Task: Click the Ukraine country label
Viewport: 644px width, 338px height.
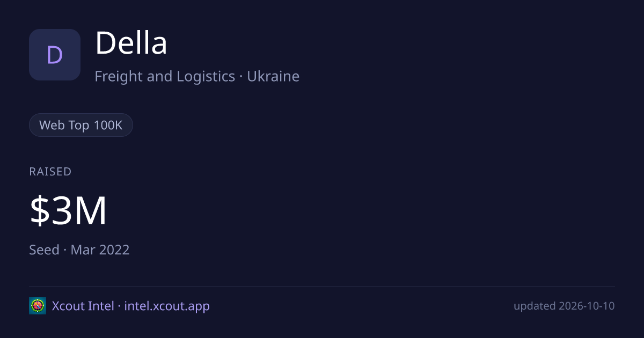Action: click(273, 76)
